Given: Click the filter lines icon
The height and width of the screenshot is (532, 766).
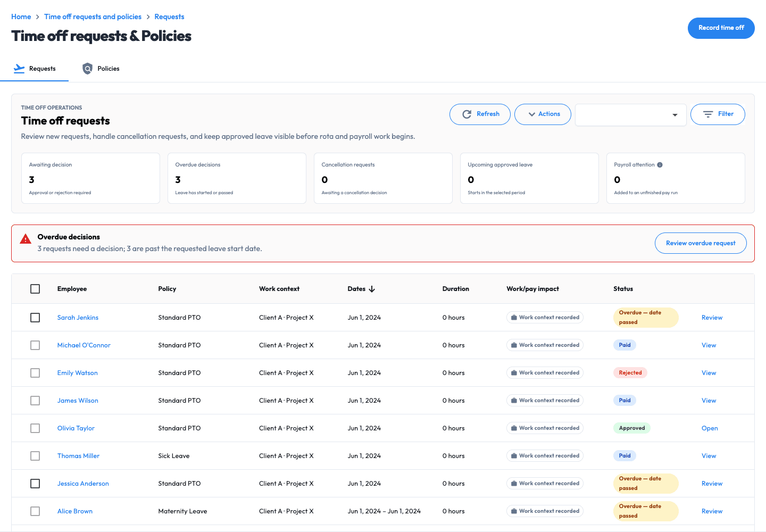Looking at the screenshot, I should [x=708, y=114].
